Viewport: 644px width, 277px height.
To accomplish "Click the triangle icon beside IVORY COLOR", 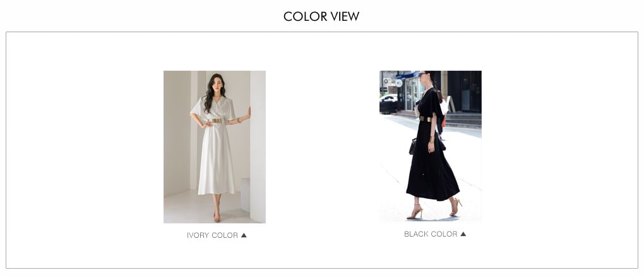I will [x=244, y=235].
